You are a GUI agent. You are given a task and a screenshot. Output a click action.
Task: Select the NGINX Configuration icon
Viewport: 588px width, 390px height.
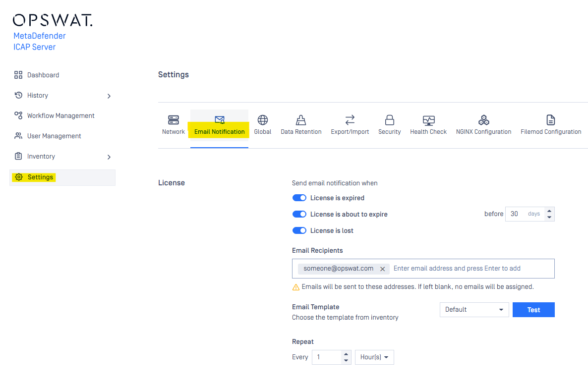click(x=483, y=120)
